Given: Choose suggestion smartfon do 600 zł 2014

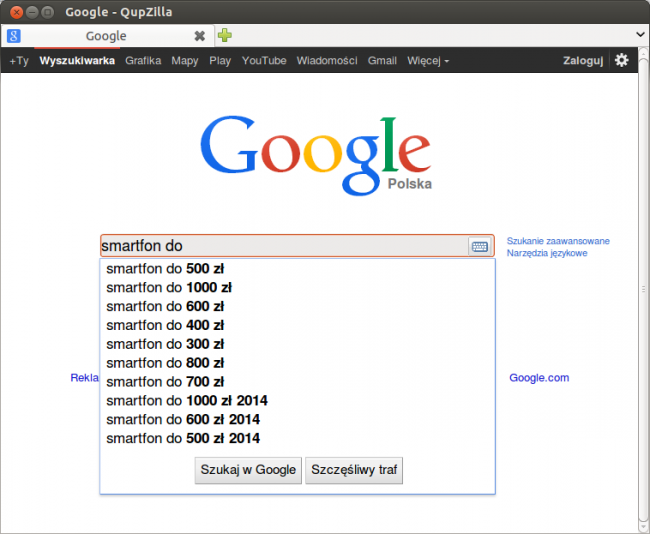Looking at the screenshot, I should (x=298, y=420).
